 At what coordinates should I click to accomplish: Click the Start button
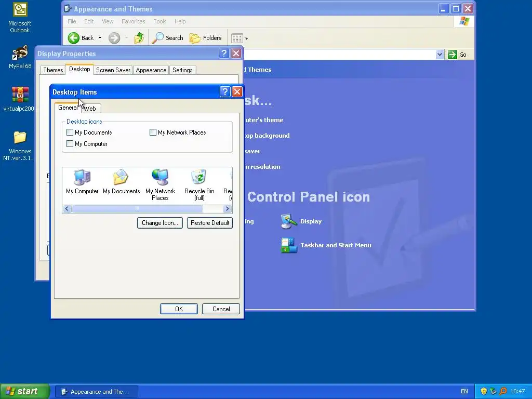[x=24, y=391]
